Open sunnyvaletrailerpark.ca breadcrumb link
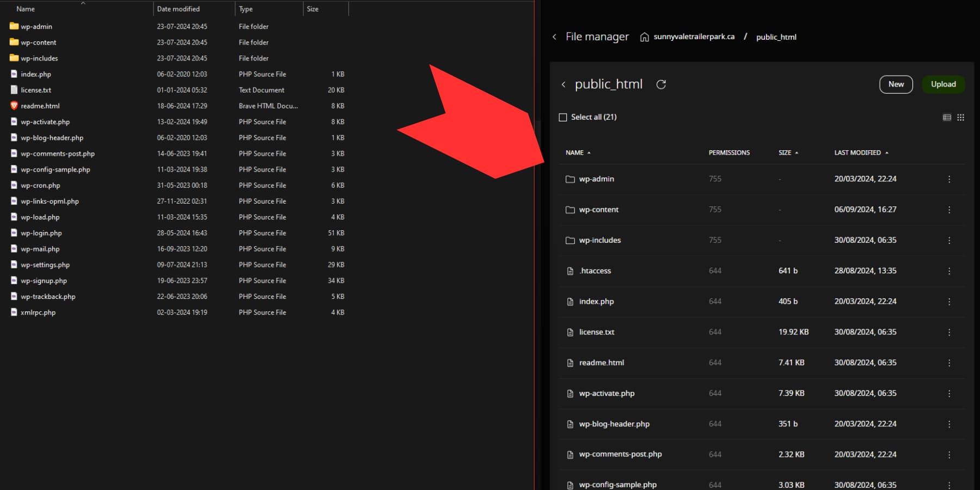This screenshot has height=490, width=980. tap(694, 37)
